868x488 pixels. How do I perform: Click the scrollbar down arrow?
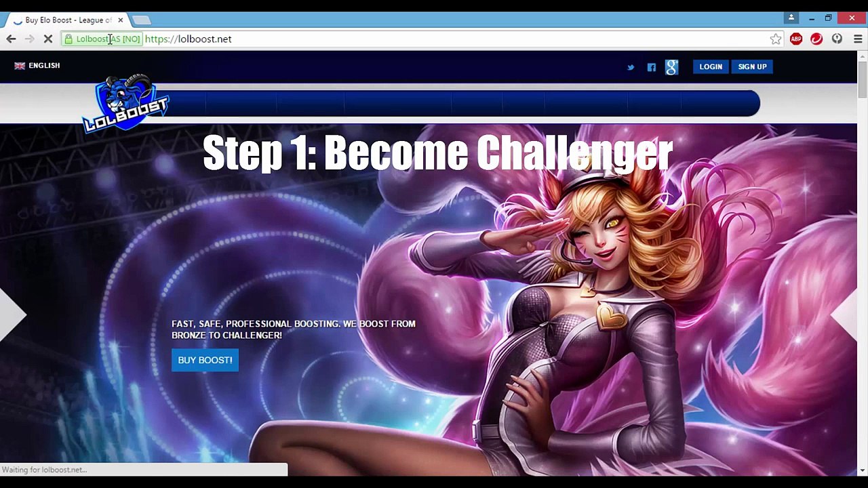point(862,470)
